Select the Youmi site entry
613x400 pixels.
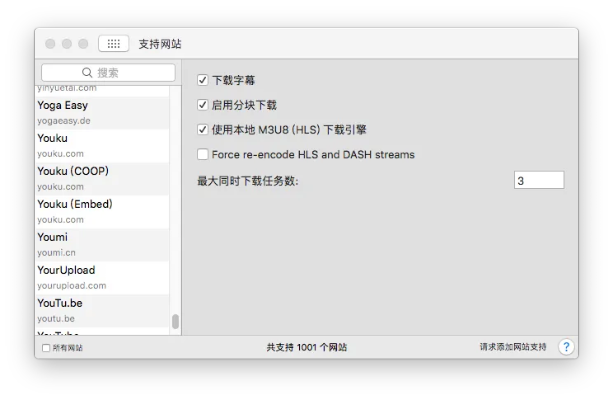click(102, 245)
